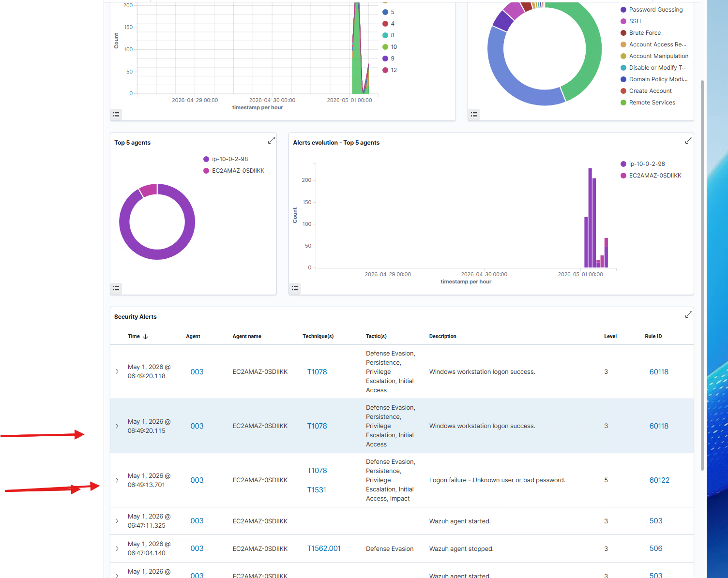Image resolution: width=728 pixels, height=578 pixels.
Task: Sort table by Rule ID column header
Action: [653, 336]
